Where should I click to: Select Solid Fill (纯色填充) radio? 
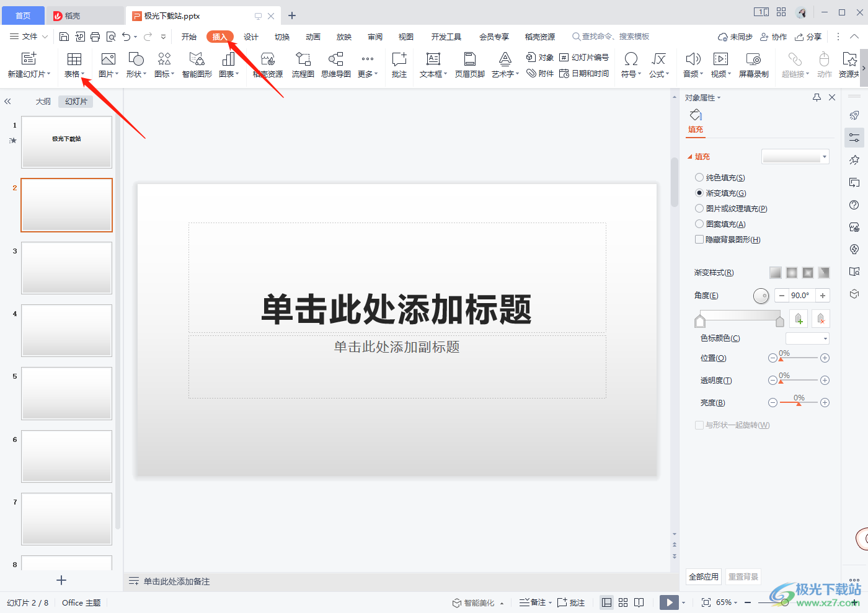click(699, 177)
